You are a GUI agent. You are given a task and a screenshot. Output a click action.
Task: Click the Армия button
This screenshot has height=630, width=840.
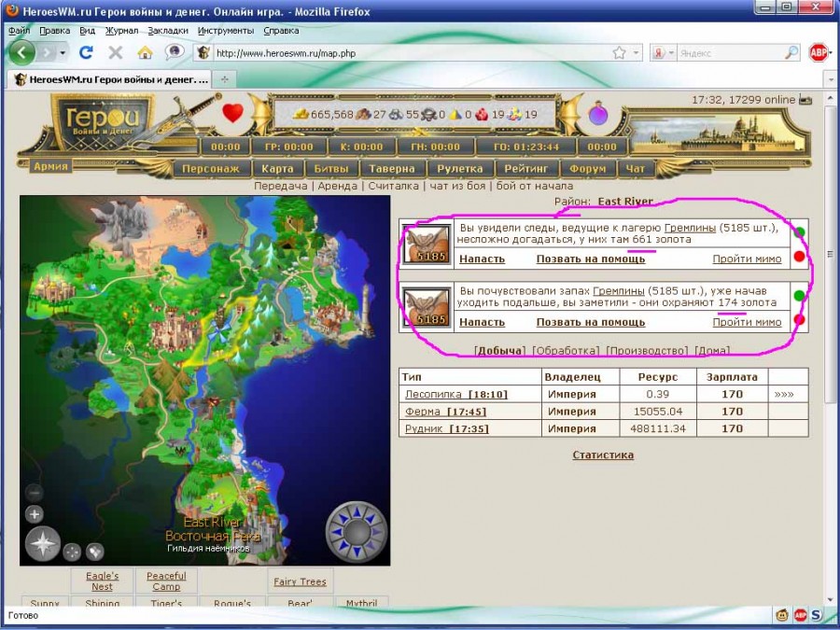pyautogui.click(x=51, y=166)
